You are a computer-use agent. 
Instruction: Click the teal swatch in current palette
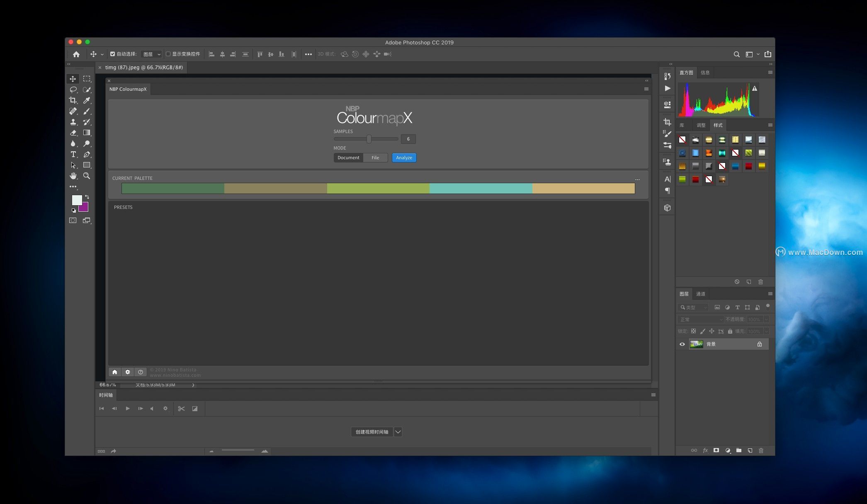point(481,189)
